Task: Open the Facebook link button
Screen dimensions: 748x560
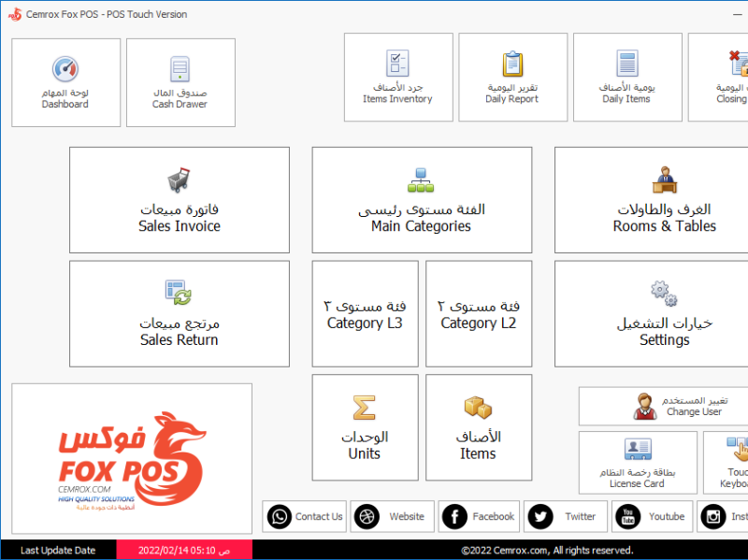Action: [480, 516]
